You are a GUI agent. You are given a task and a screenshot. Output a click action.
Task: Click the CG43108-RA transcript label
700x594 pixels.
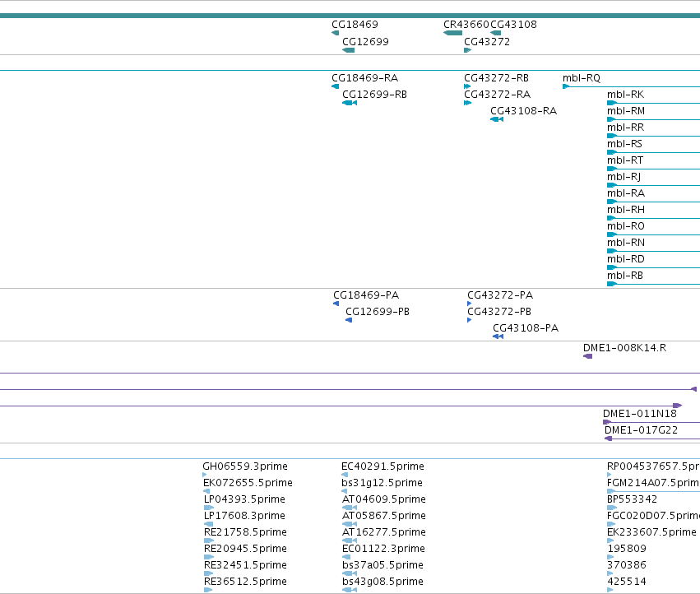(523, 111)
